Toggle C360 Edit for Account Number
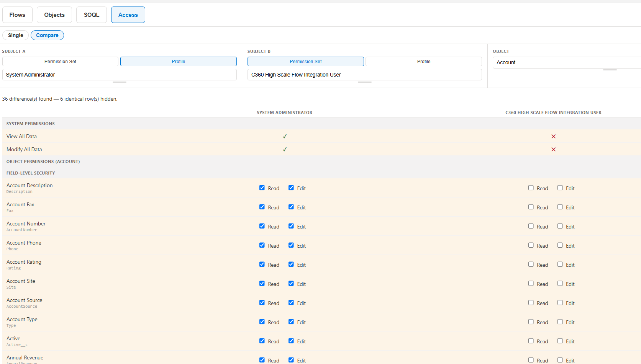This screenshot has width=641, height=364. tap(560, 226)
